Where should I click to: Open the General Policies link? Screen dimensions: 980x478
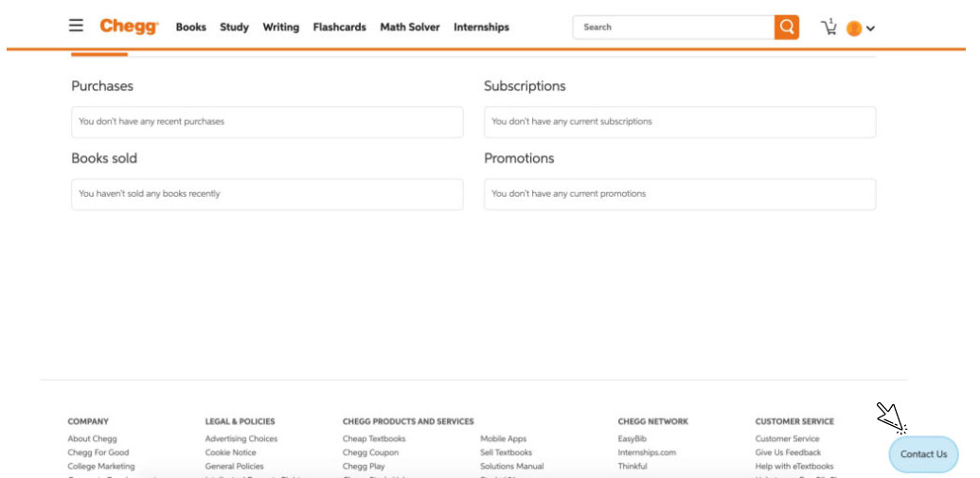click(235, 466)
